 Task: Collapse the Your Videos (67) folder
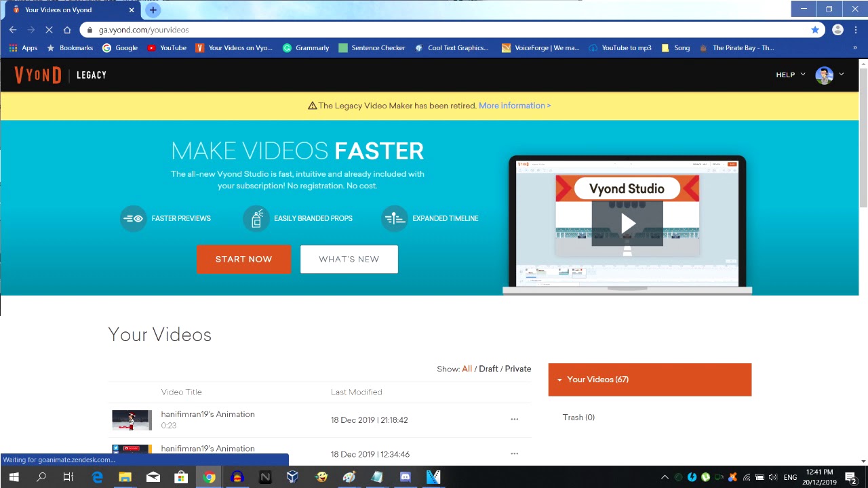coord(650,380)
